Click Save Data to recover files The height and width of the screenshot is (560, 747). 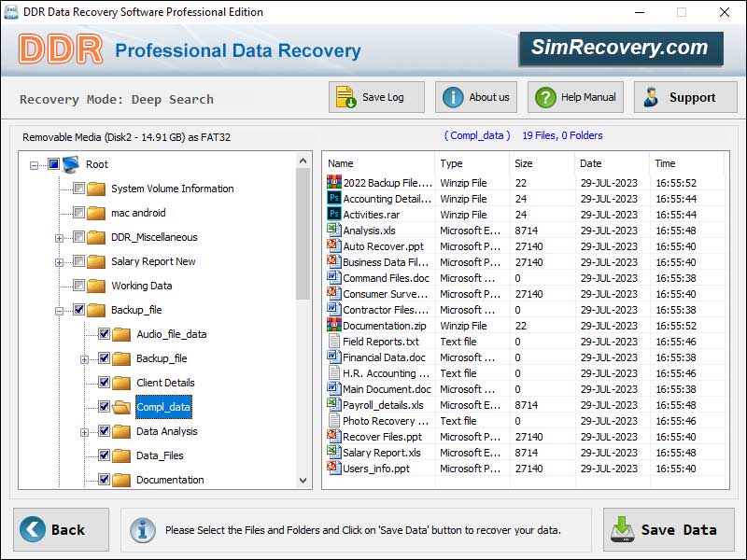click(669, 529)
